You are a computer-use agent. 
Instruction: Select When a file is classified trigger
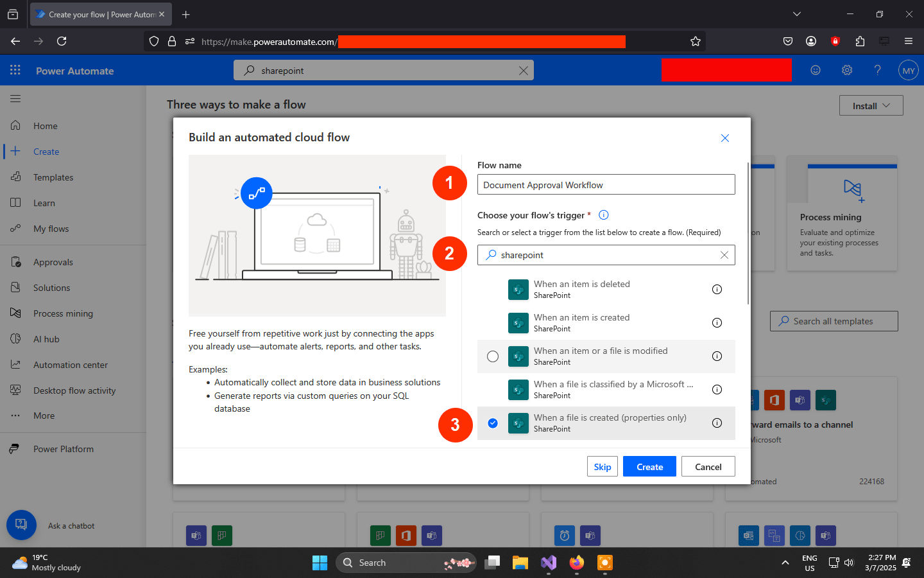point(606,390)
